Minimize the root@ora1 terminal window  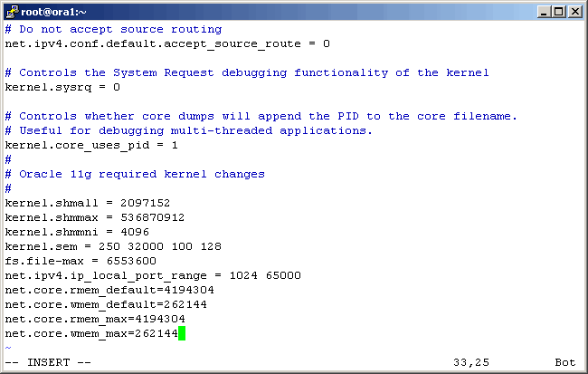[544, 11]
